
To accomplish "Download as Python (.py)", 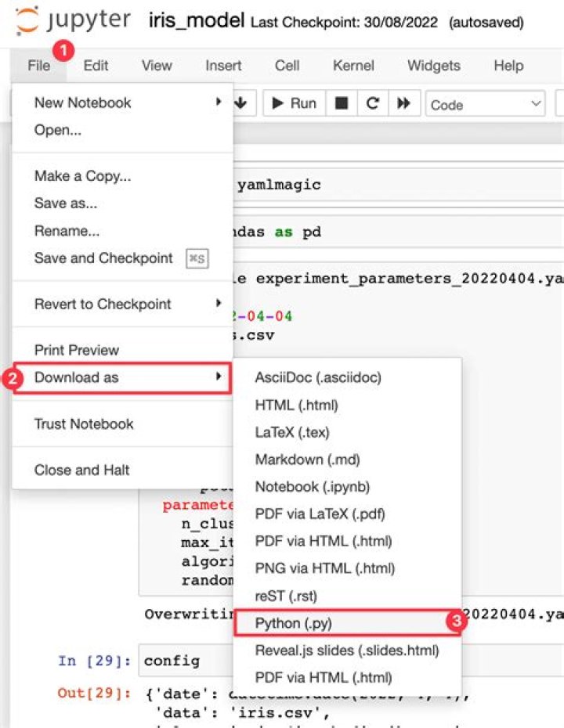I will tap(348, 623).
